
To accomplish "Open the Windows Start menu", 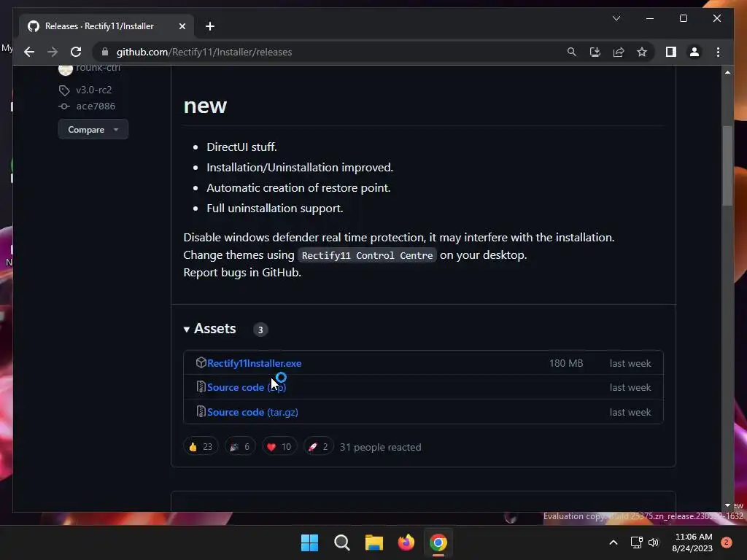I will tap(309, 542).
